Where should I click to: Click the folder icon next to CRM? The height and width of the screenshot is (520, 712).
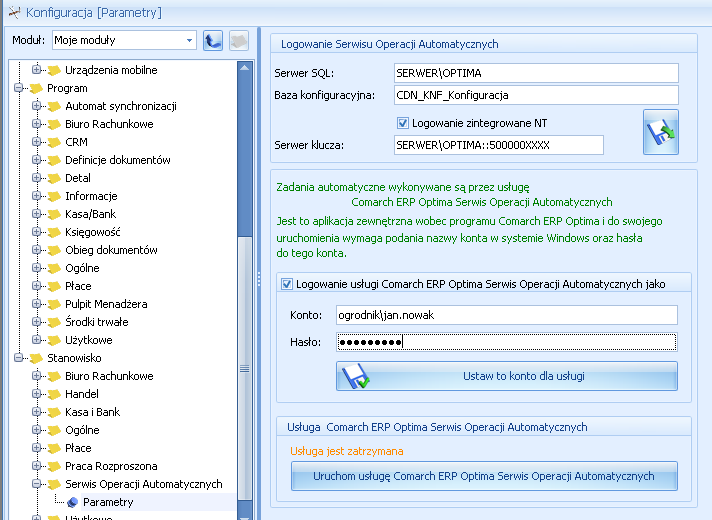(x=54, y=142)
